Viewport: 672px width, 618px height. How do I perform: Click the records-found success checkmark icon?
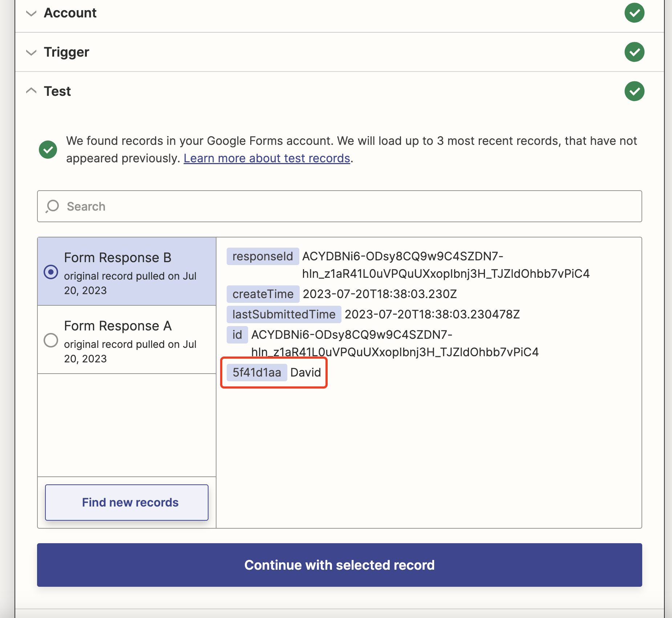[x=48, y=150]
